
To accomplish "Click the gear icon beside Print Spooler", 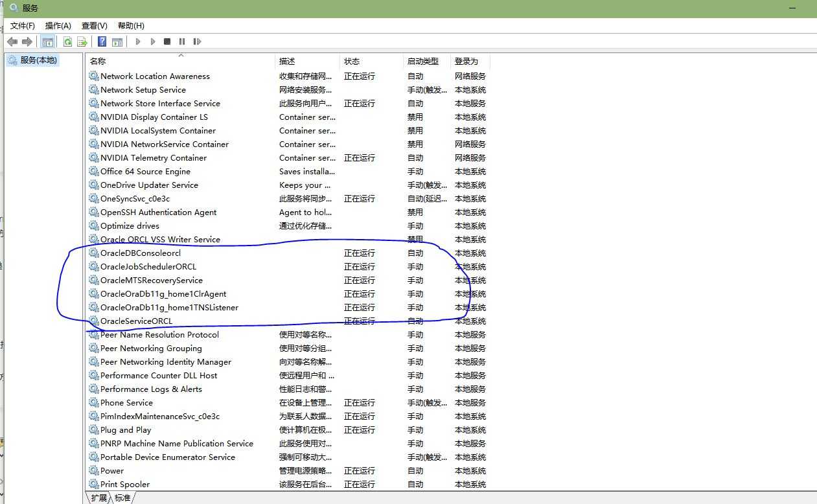I will coord(94,484).
